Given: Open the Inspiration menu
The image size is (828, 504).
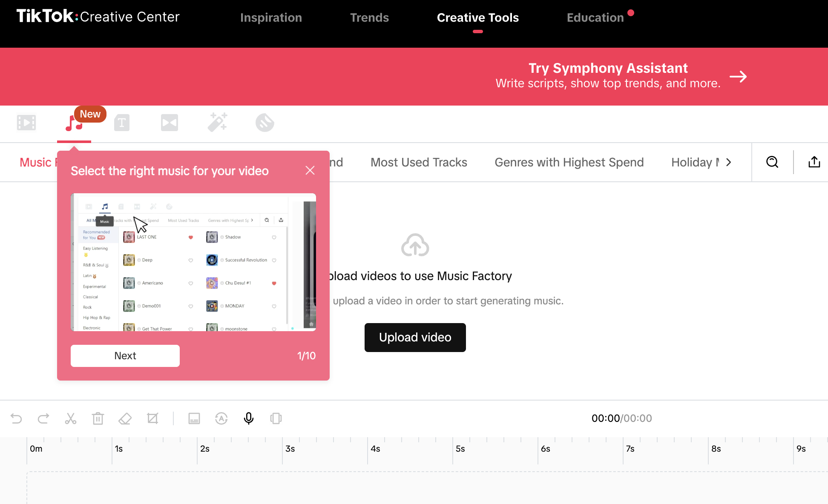Looking at the screenshot, I should tap(271, 17).
